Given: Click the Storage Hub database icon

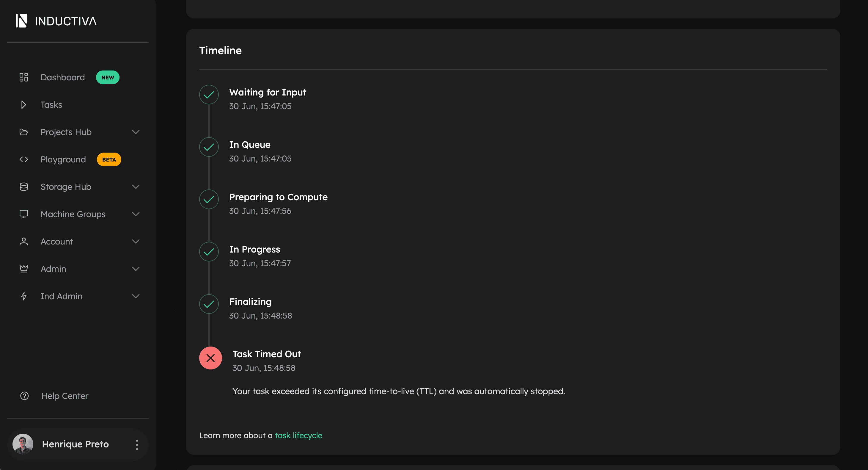Looking at the screenshot, I should coord(23,187).
